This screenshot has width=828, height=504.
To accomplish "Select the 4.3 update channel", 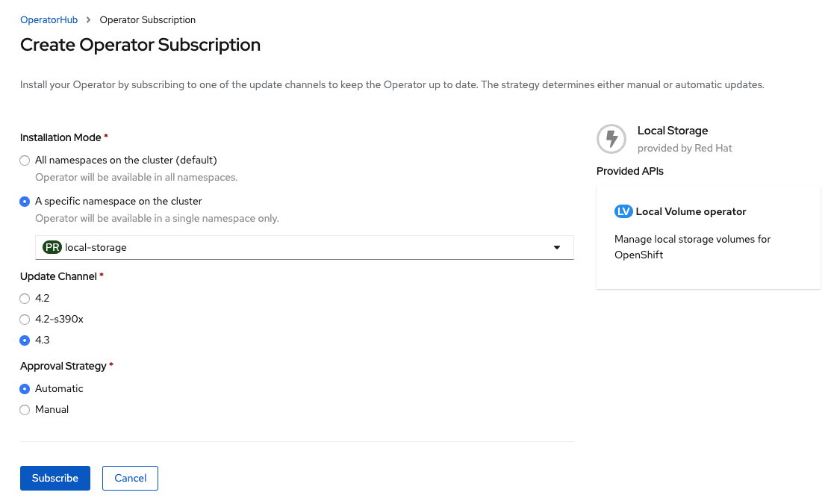I will pyautogui.click(x=25, y=340).
